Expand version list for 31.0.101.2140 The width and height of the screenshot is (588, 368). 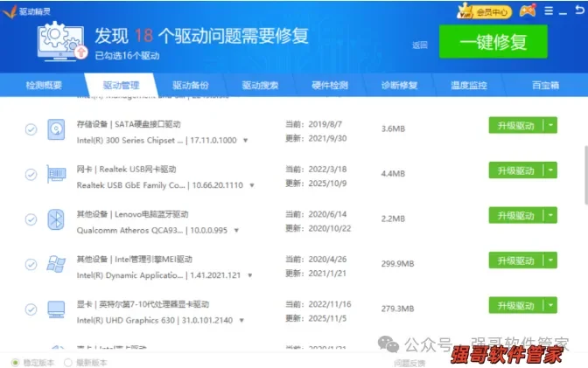coord(241,321)
